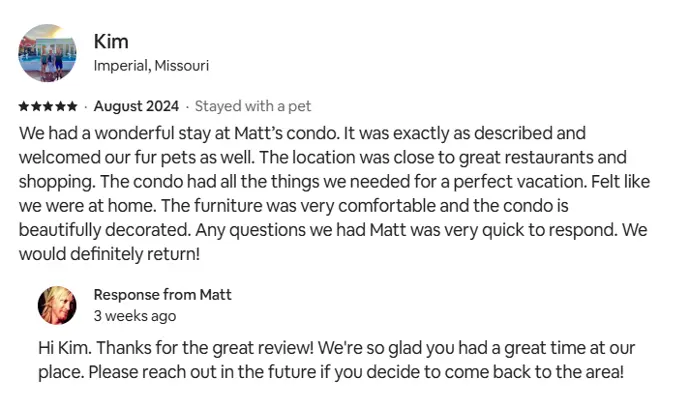Screen dimensions: 690x408
Task: Click the line ending would definitely return!
Action: click(109, 254)
